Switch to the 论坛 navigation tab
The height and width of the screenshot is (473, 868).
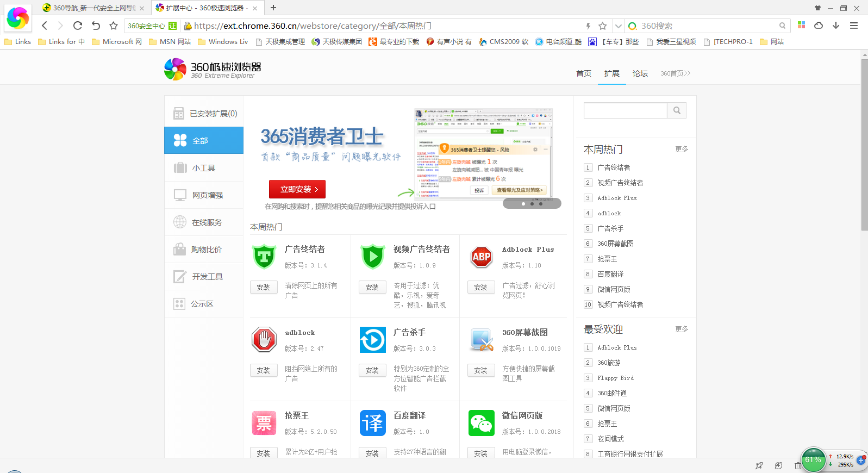click(640, 73)
